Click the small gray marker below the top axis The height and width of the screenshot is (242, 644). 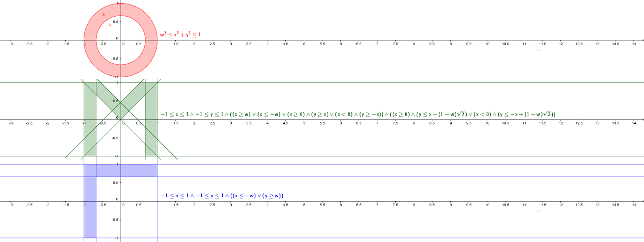[538, 50]
